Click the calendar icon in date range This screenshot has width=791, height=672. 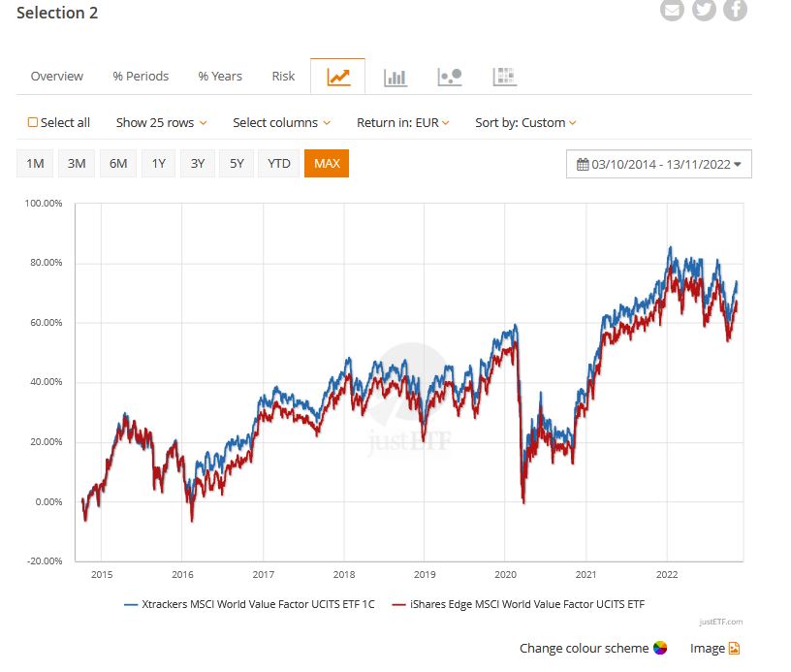click(583, 165)
